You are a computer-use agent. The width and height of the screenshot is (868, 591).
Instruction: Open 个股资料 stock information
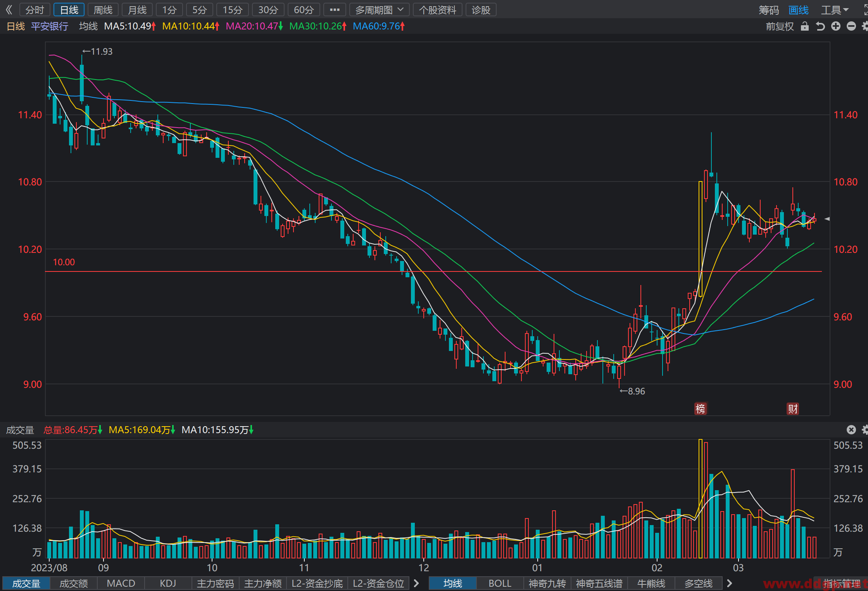[x=438, y=10]
